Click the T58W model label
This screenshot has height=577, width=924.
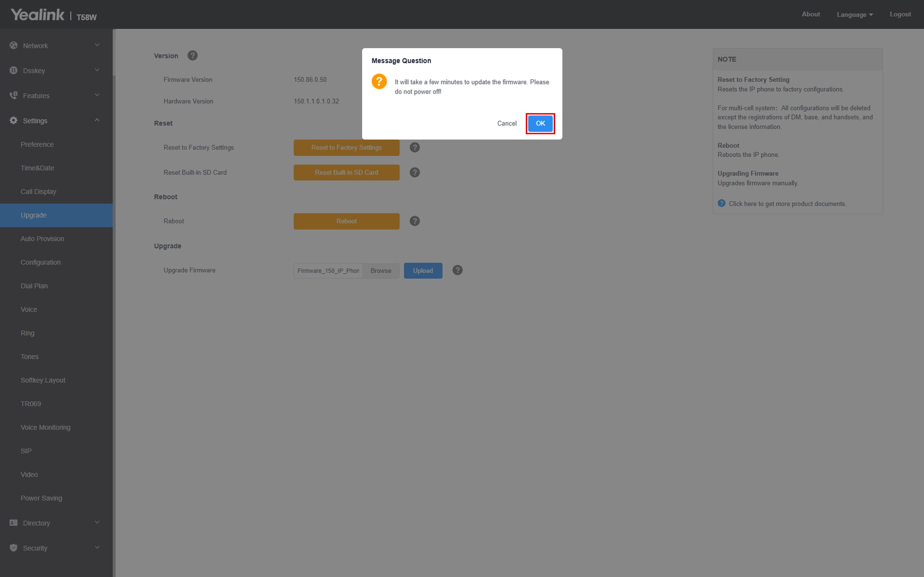tap(87, 17)
